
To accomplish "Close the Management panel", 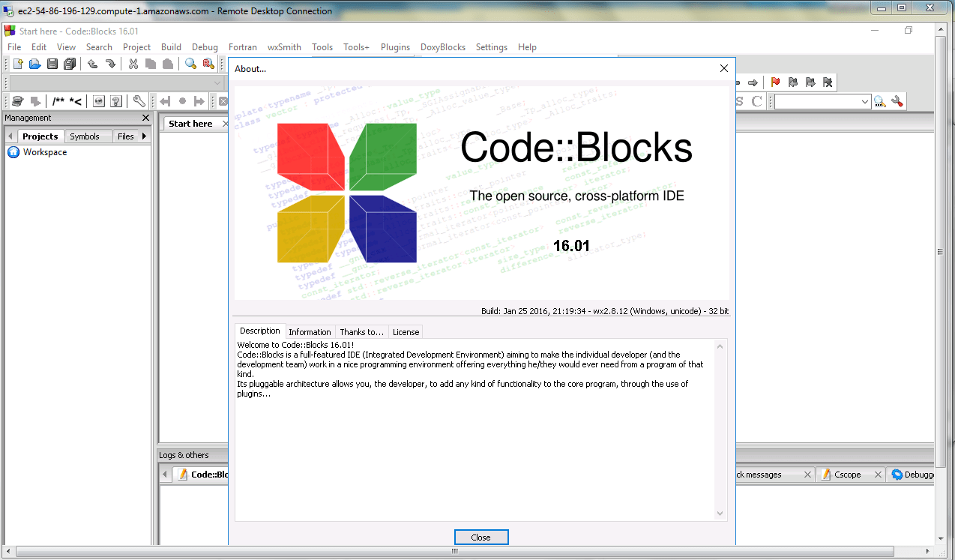I will 145,118.
